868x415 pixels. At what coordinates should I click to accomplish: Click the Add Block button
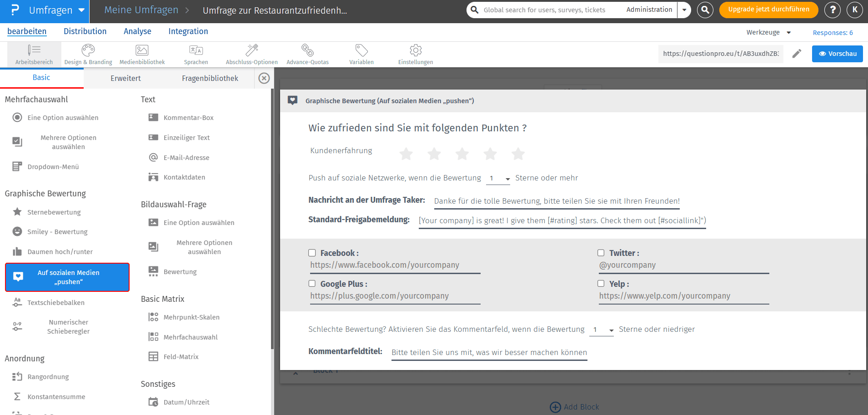575,407
